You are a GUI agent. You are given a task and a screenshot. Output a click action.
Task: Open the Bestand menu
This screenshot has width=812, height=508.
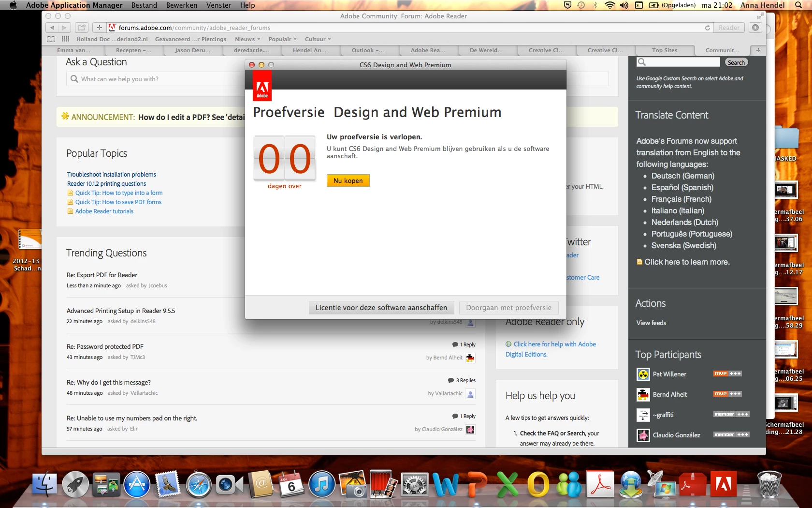tap(144, 5)
